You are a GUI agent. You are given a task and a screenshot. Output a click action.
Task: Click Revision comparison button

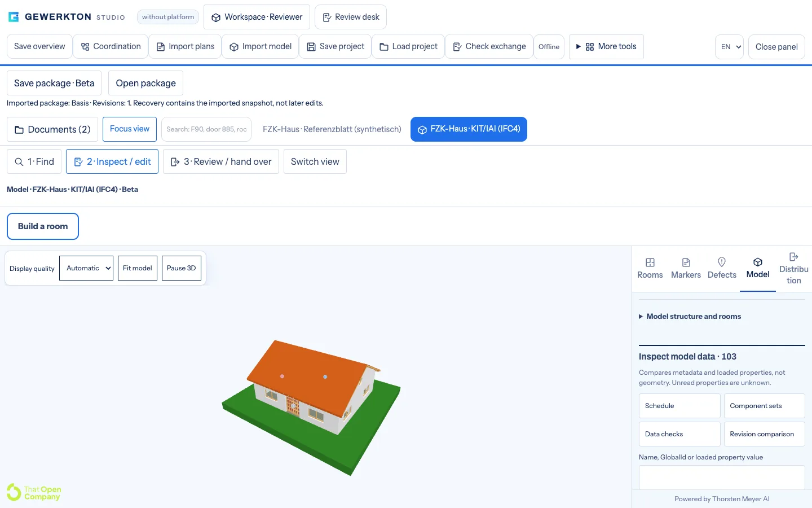[x=765, y=434]
